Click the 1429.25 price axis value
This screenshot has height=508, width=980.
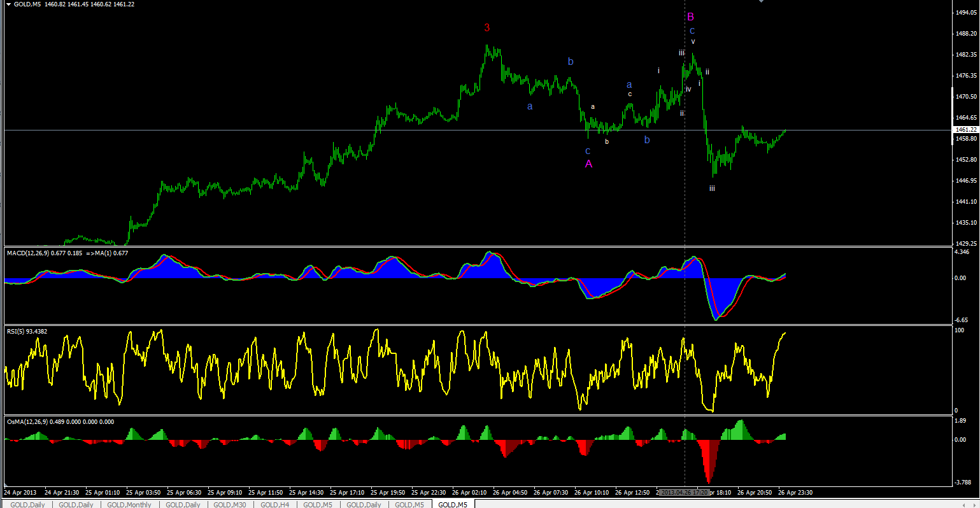click(966, 244)
